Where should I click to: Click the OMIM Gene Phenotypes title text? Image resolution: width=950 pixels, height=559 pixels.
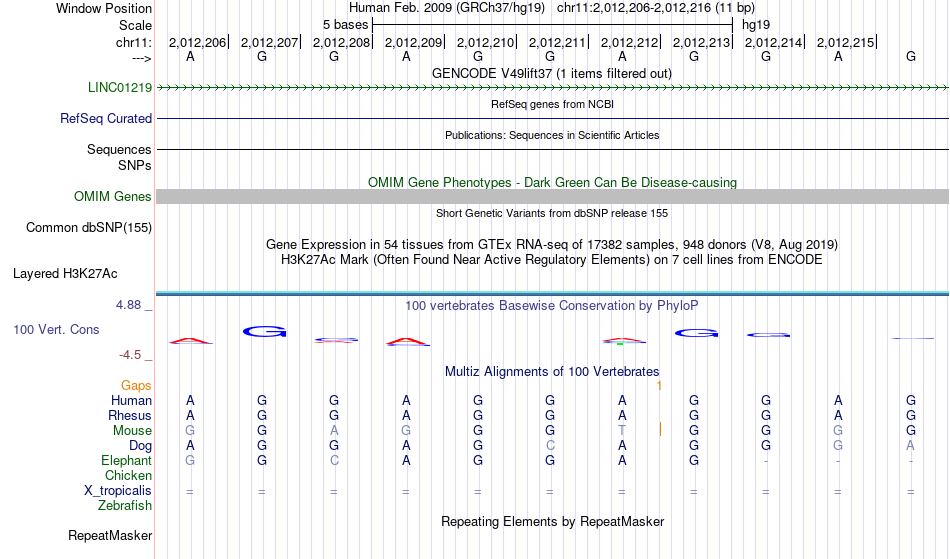(553, 182)
